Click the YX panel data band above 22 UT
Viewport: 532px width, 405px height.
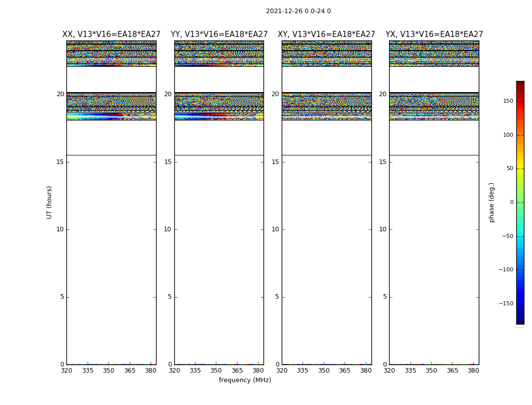coord(434,54)
